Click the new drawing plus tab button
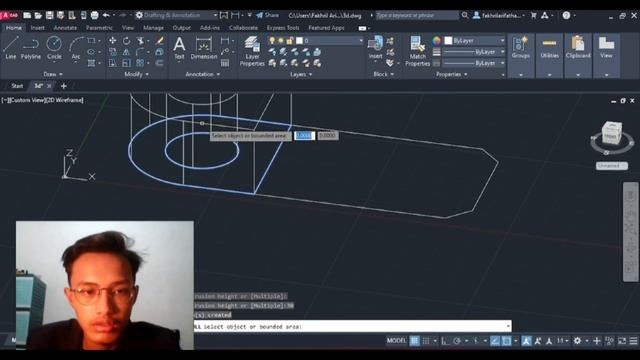This screenshot has height=360, width=640. pos(63,86)
